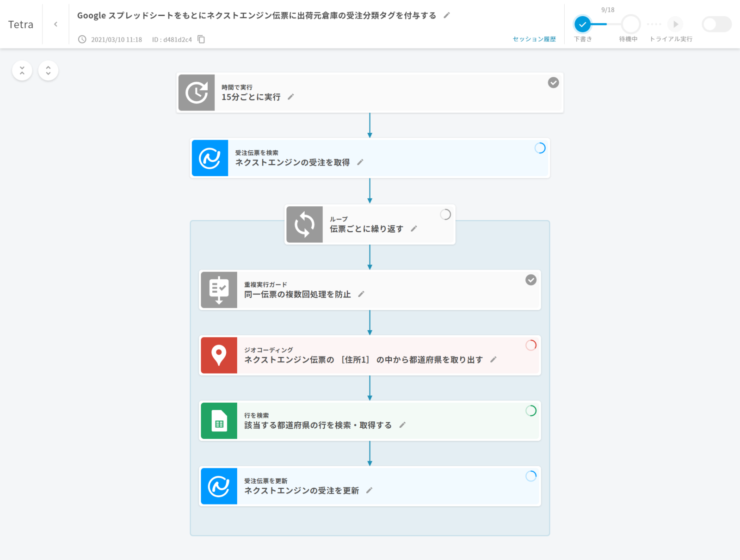Click the 待機中 label
Image resolution: width=740 pixels, height=560 pixels.
point(629,39)
